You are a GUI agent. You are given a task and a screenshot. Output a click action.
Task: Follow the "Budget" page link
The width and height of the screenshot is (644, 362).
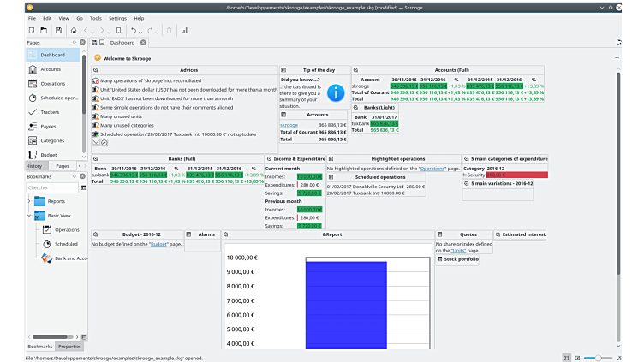click(158, 244)
